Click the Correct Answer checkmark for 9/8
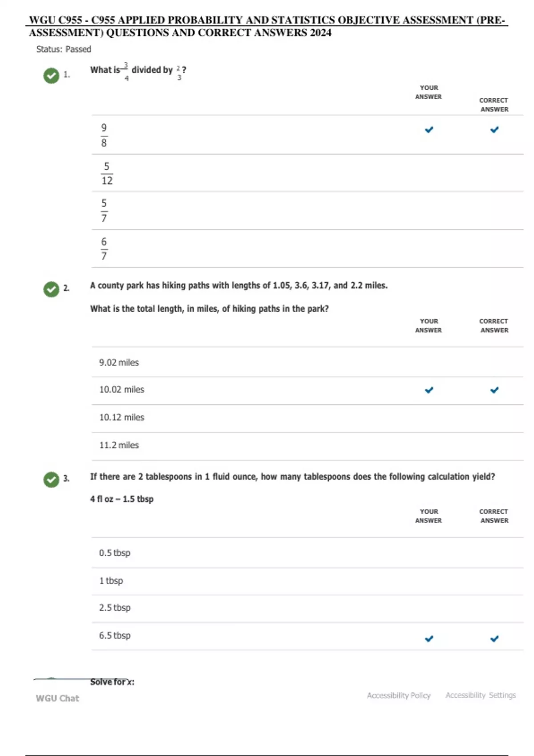The width and height of the screenshot is (534, 756). coord(494,130)
